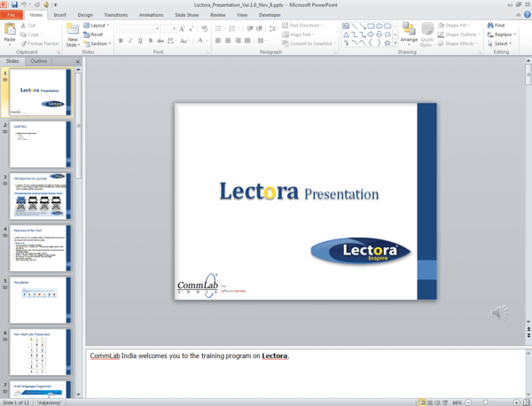Screen dimensions: 532x406
Task: Select the star shape in gallery
Action: 387,43
